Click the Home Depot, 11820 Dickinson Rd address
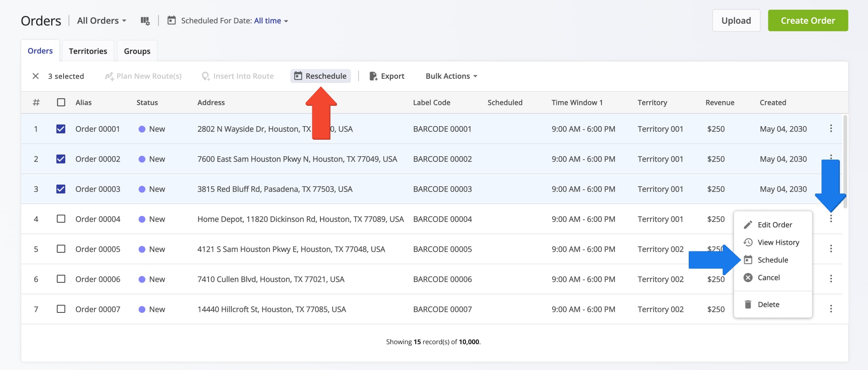 [300, 219]
